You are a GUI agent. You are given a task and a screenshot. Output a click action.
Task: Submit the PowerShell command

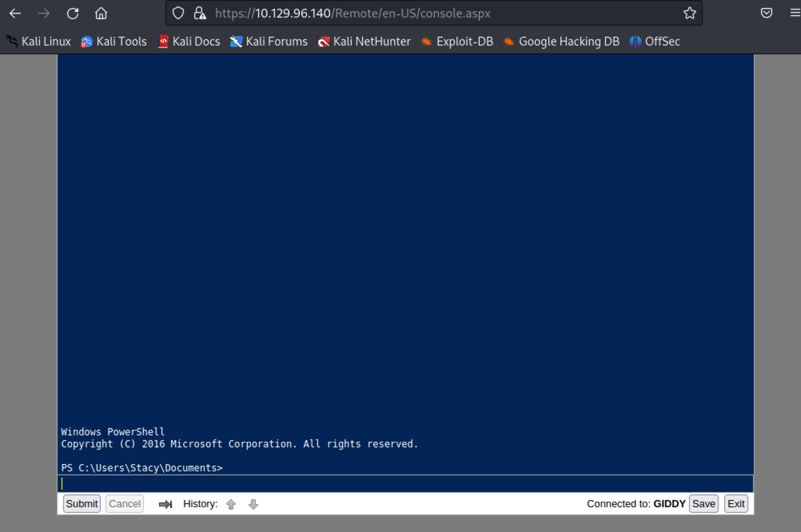[x=82, y=504]
